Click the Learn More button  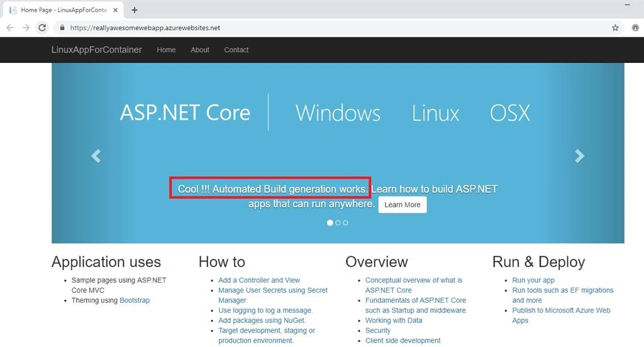[402, 205]
